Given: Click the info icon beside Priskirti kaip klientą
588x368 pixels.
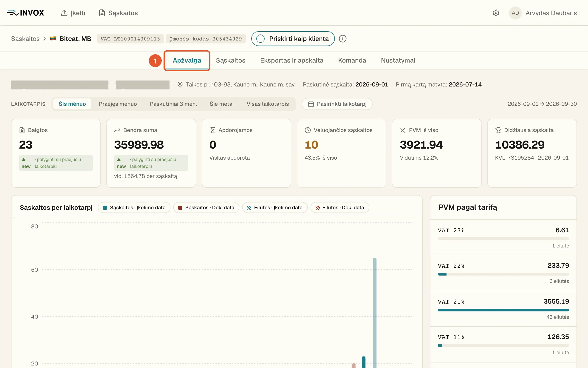Looking at the screenshot, I should coord(343,39).
